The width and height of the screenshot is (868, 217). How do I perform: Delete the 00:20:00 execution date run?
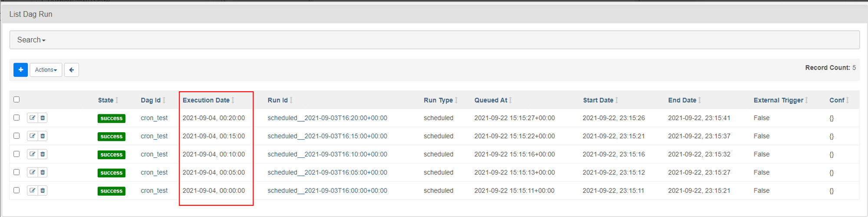pyautogui.click(x=43, y=118)
